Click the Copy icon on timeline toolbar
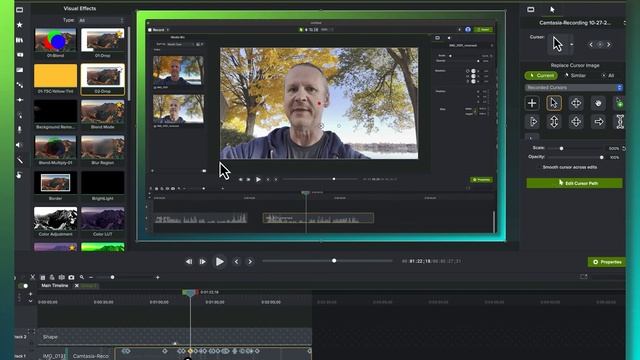640x360 pixels. click(42, 277)
